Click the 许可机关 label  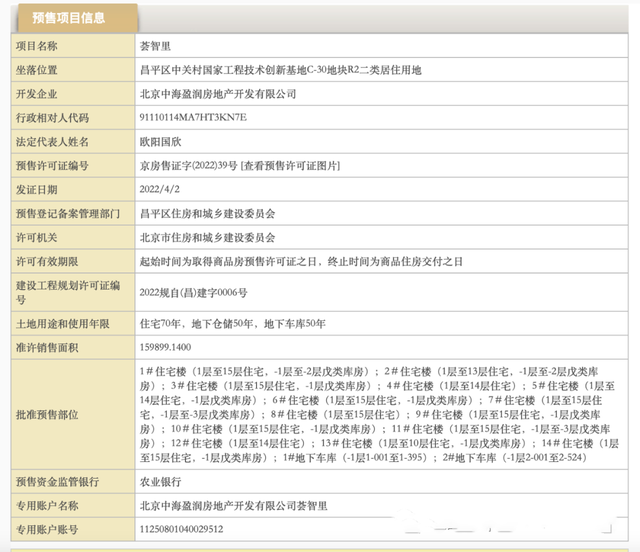coord(36,238)
